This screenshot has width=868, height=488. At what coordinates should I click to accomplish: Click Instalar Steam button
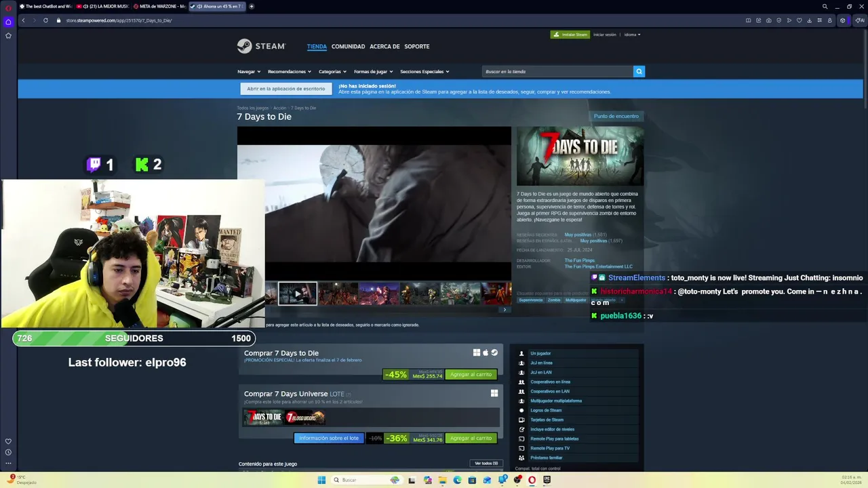[570, 35]
